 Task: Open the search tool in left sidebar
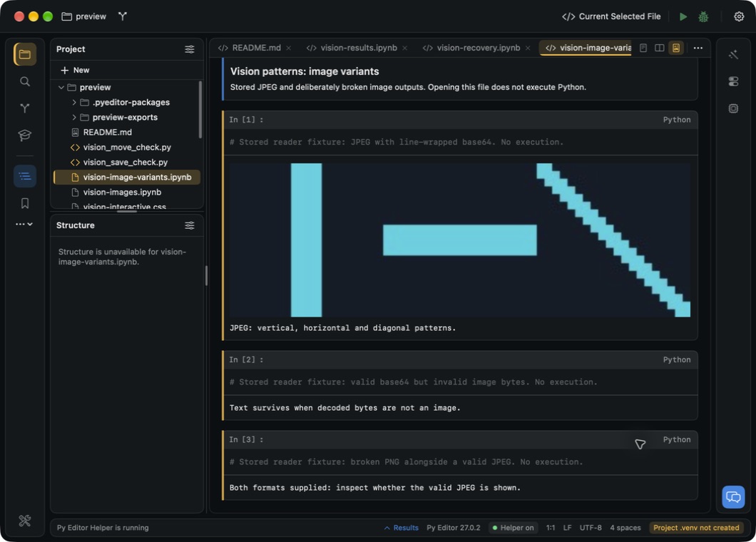[24, 81]
